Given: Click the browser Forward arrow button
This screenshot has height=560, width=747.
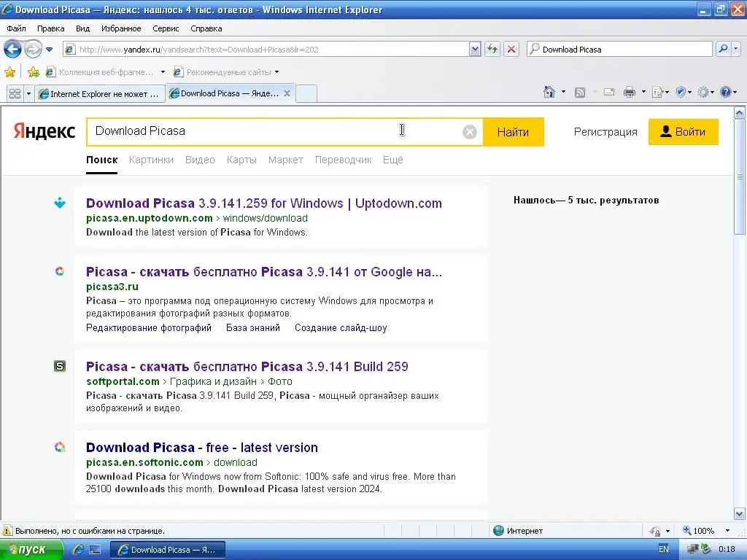Looking at the screenshot, I should (x=33, y=49).
